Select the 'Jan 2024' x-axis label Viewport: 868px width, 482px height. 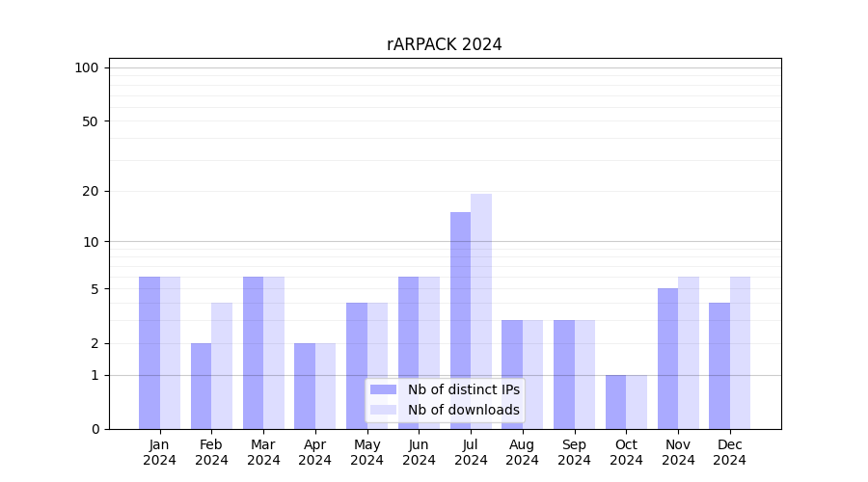159,452
